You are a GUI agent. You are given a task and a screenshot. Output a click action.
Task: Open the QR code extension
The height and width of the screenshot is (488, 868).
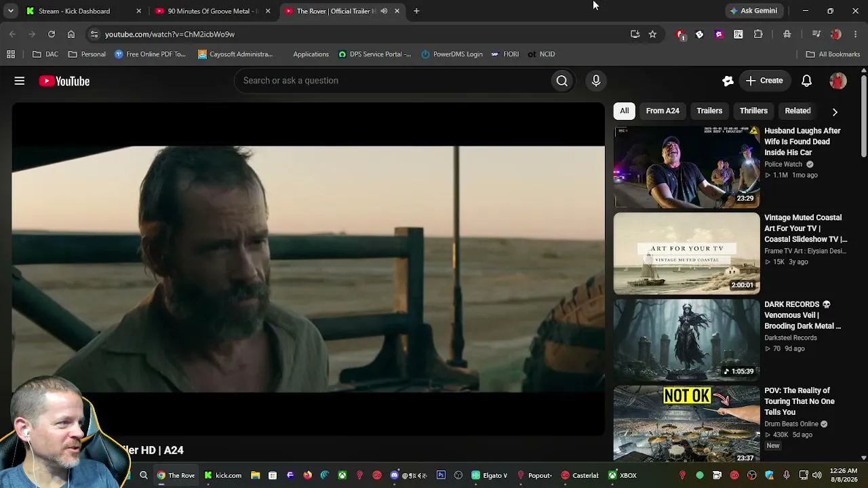(738, 34)
